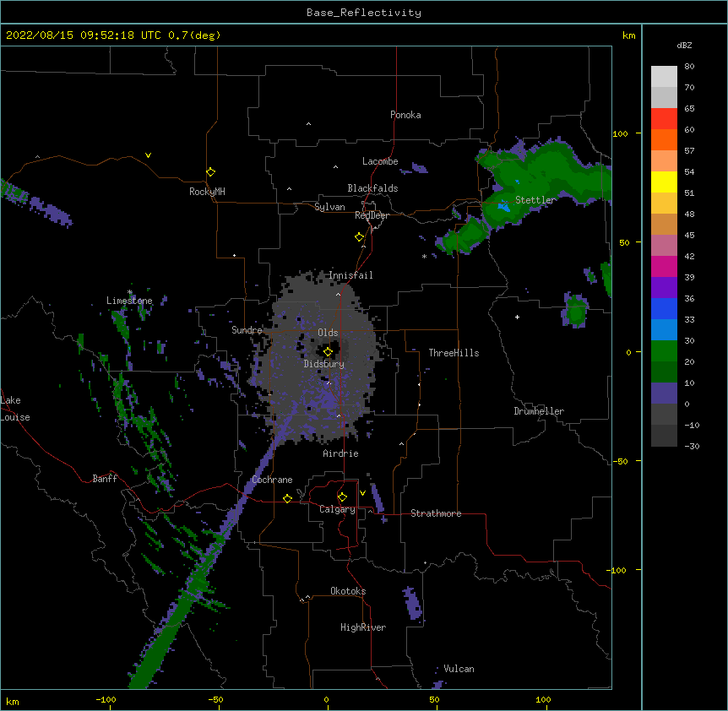Click the Drumheller label
This screenshot has width=728, height=711.
(539, 411)
